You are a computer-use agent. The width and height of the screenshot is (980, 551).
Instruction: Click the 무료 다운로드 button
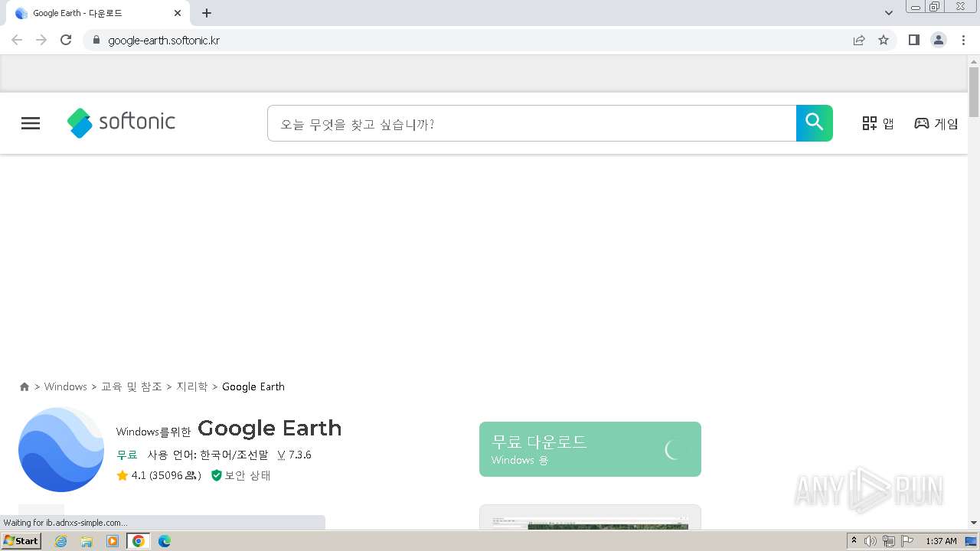click(590, 449)
